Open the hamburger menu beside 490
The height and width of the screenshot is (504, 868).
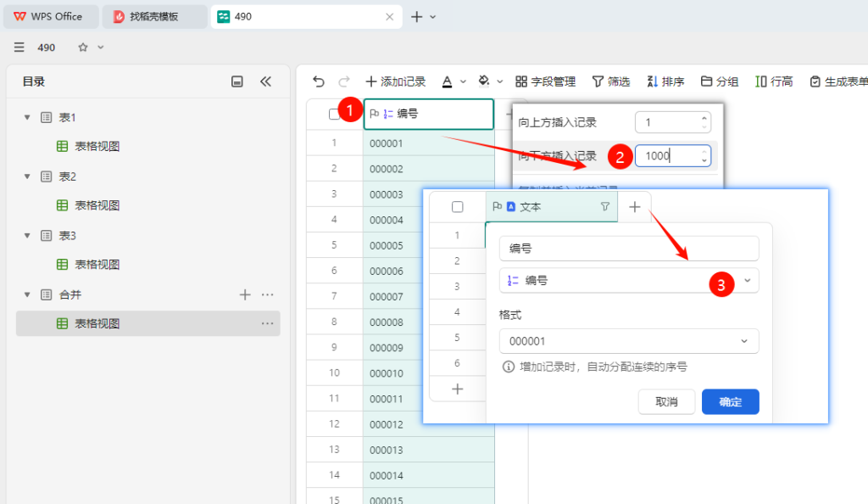pos(19,47)
